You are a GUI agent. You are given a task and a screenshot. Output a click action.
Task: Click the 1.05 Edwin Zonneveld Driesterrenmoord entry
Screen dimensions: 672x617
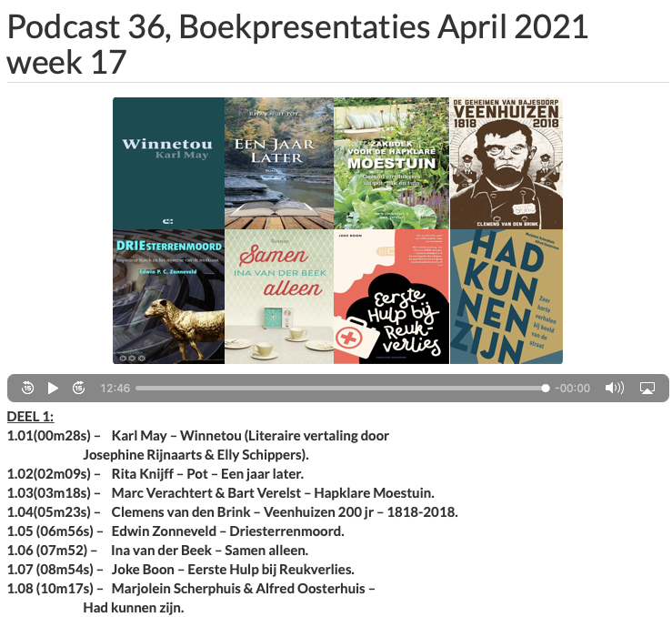[x=176, y=531]
